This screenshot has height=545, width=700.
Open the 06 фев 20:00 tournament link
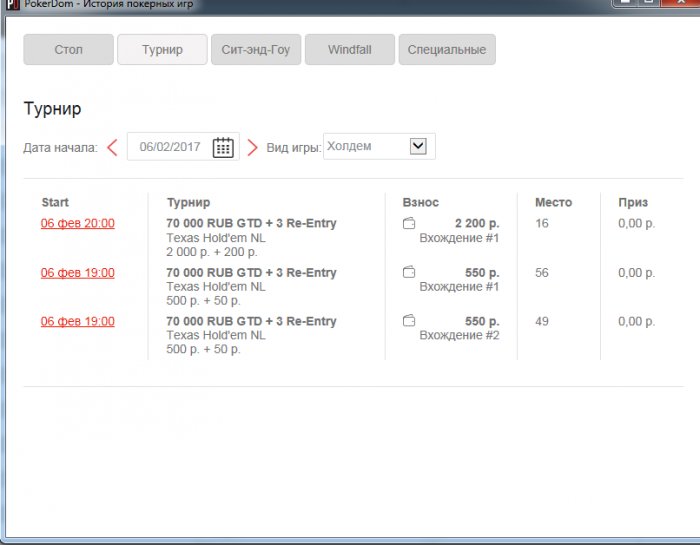click(77, 223)
